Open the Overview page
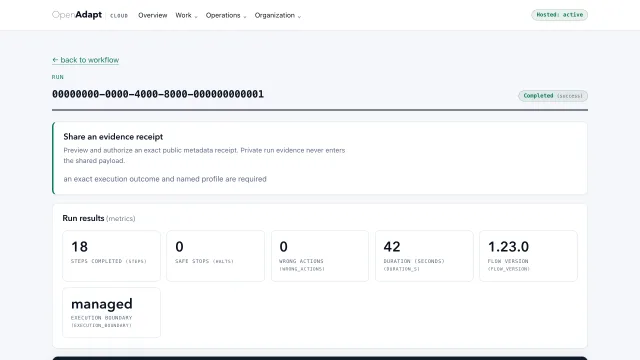The height and width of the screenshot is (360, 640). tap(153, 15)
